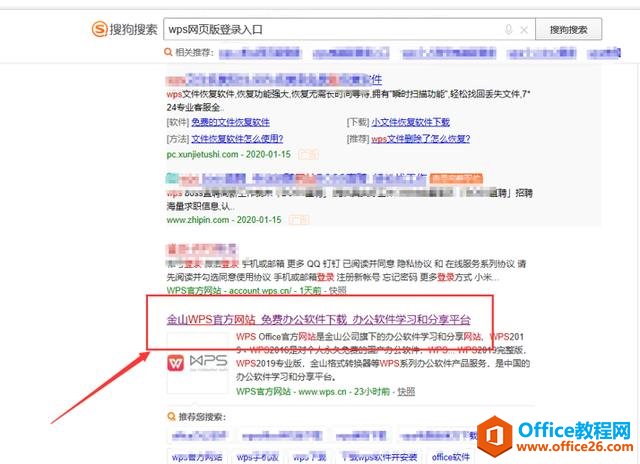Screen dimensions: 640x464
Task: Activate the microphone voice search icon
Action: (x=509, y=29)
